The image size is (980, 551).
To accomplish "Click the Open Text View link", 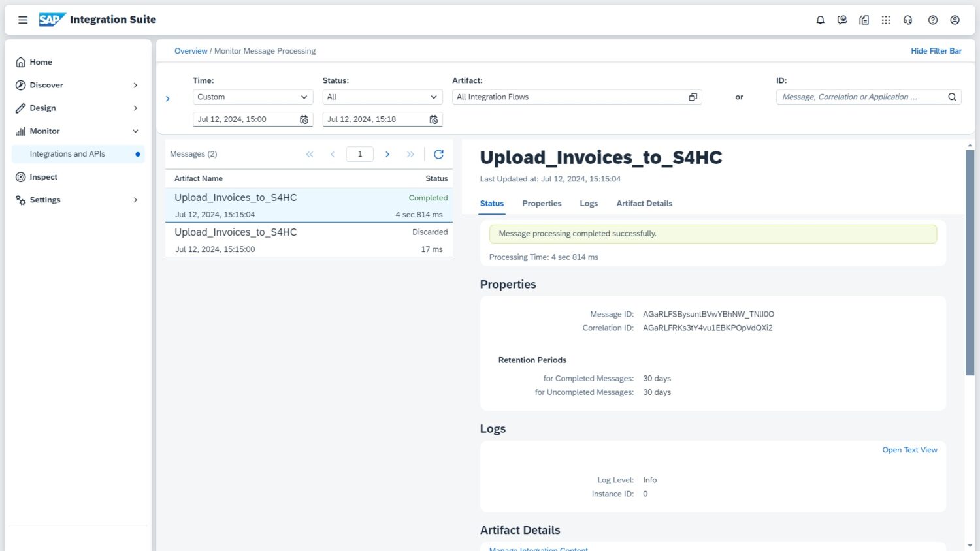I will [909, 450].
